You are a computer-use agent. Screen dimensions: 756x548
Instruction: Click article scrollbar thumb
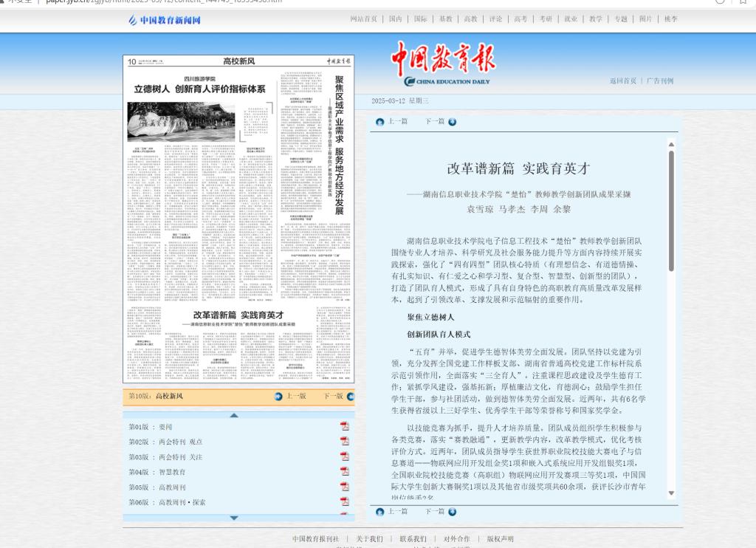671,210
